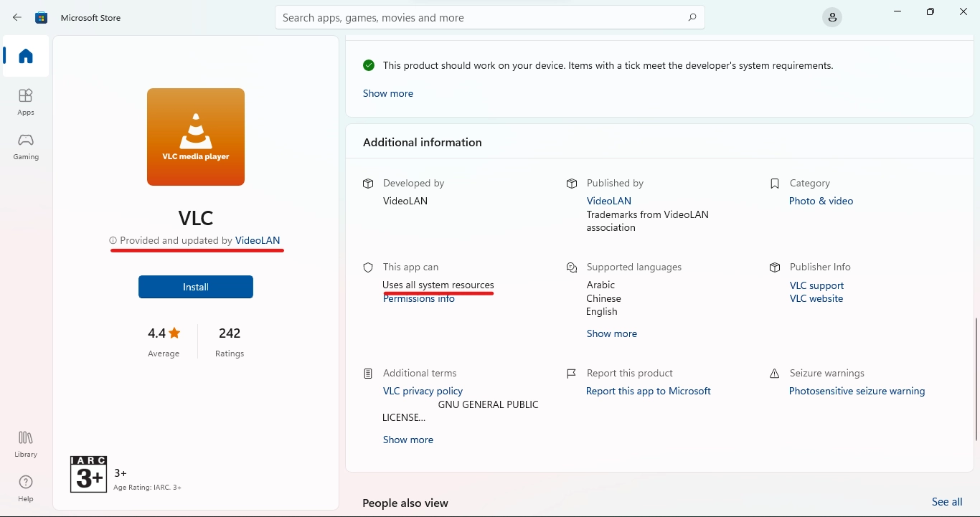
Task: Click the Additional terms document icon
Action: (x=368, y=374)
